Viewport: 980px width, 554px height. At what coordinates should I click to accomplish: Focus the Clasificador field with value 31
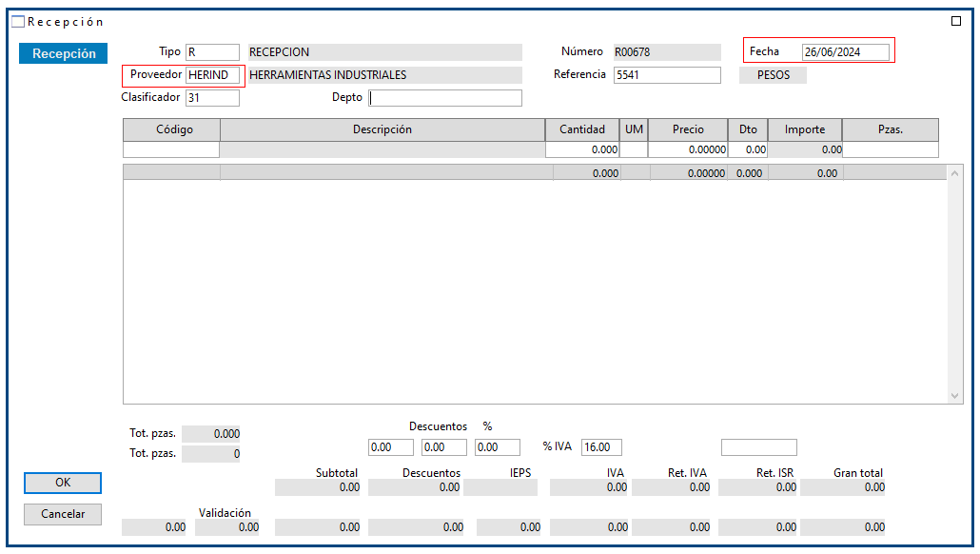click(x=212, y=97)
